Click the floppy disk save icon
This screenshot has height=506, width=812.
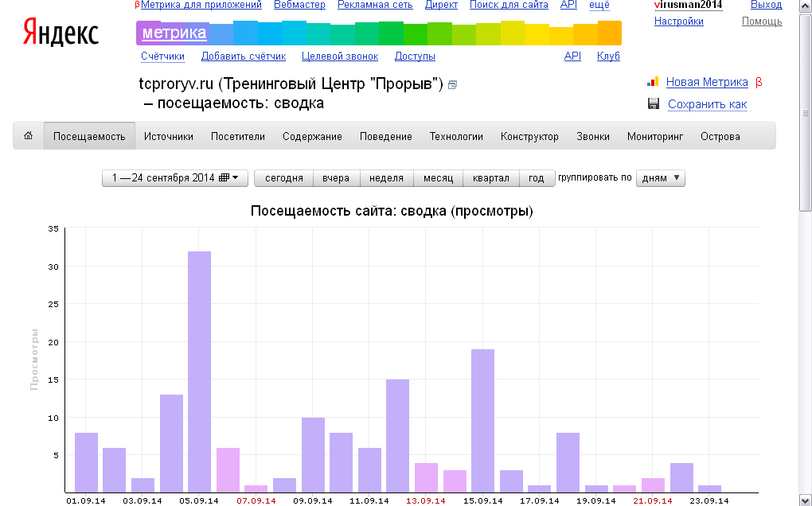click(x=654, y=103)
